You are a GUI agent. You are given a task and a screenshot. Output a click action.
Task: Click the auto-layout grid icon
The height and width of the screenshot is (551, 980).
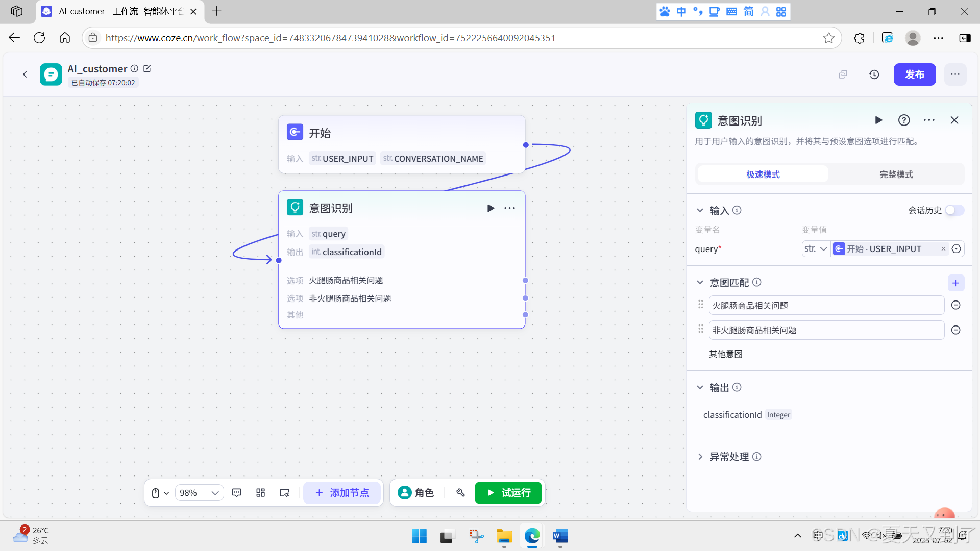260,493
